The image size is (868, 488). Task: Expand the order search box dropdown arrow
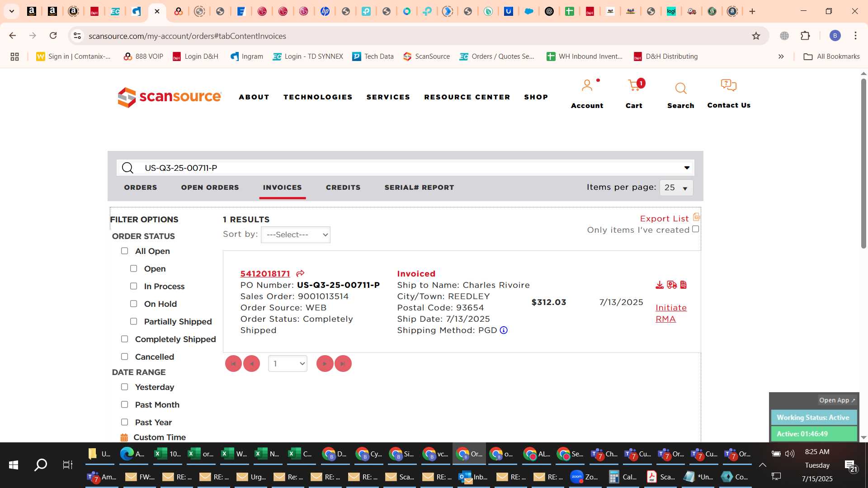coord(687,168)
